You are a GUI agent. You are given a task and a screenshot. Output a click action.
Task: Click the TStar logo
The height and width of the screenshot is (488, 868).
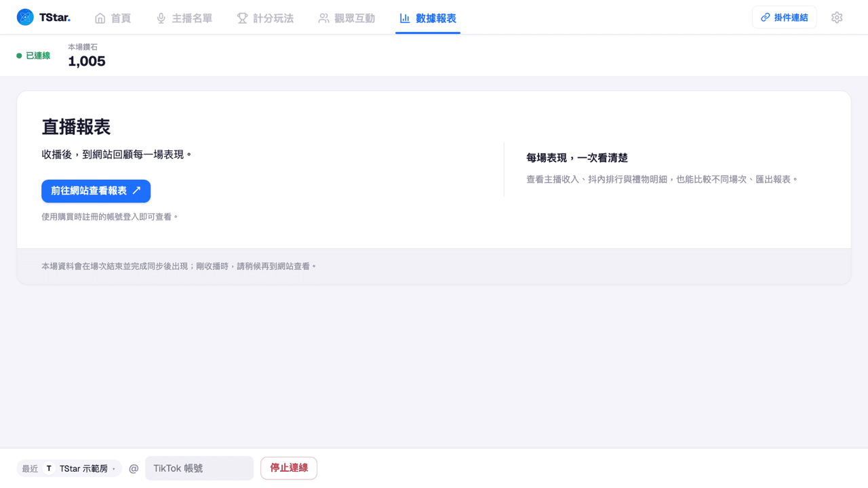click(43, 18)
